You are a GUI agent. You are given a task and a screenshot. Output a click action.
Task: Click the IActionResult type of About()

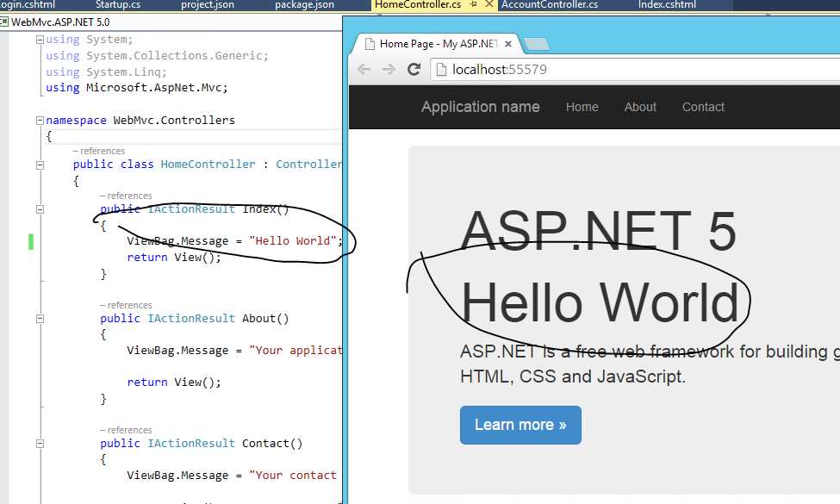click(191, 319)
